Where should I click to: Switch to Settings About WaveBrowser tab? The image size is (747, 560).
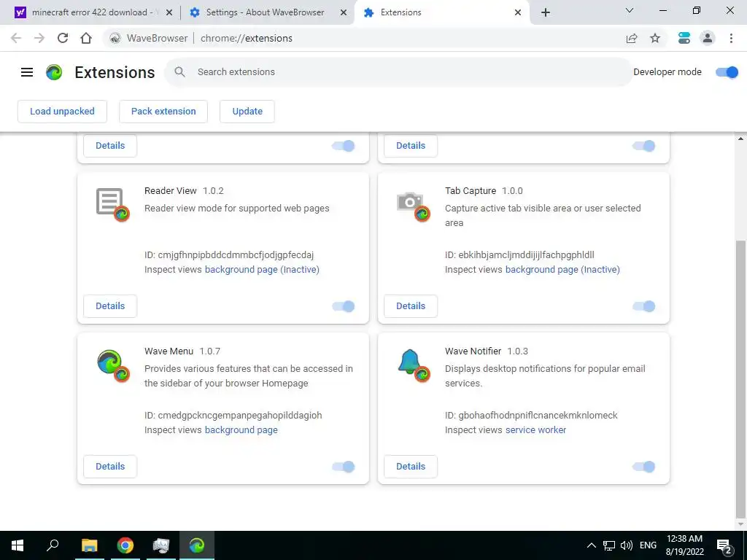click(x=265, y=12)
